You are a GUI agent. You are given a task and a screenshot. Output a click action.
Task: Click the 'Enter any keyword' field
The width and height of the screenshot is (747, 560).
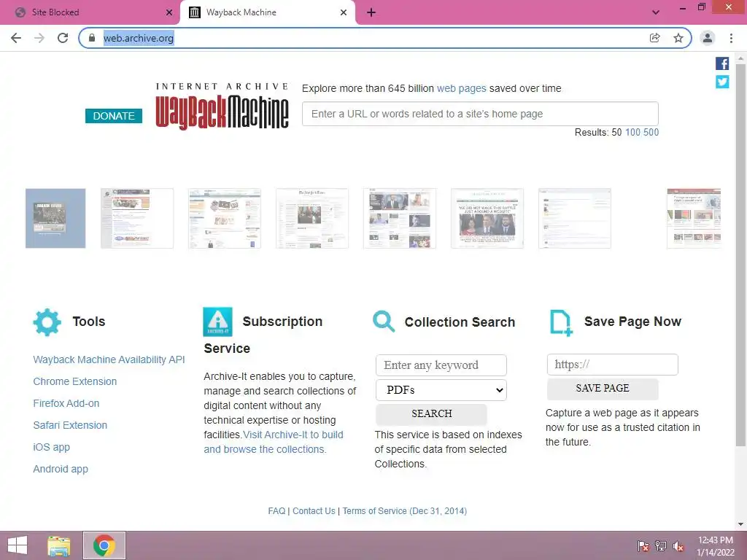(441, 365)
